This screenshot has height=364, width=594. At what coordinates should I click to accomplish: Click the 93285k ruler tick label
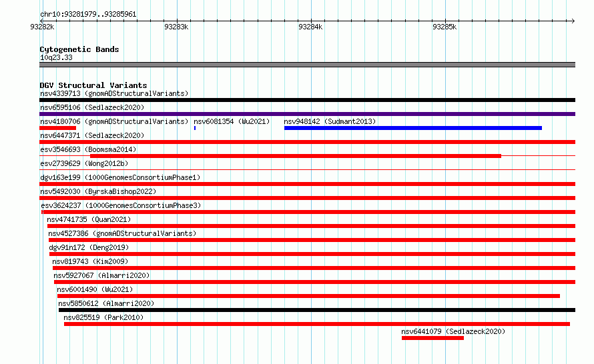tap(444, 27)
